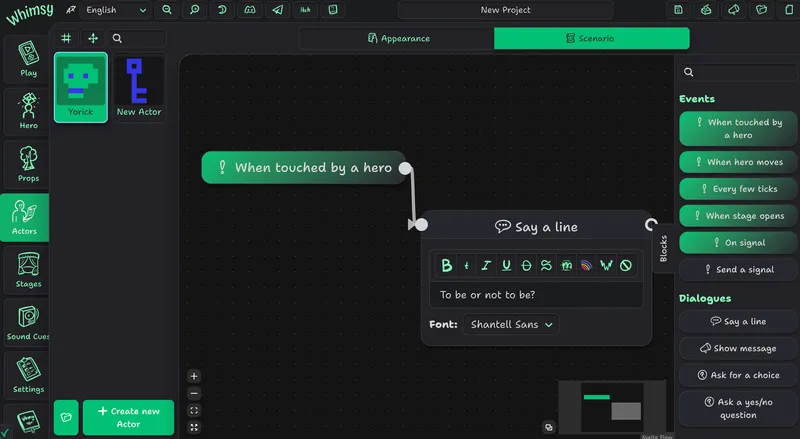800x439 pixels.
Task: Fit the canvas view to screen
Action: coord(194,410)
